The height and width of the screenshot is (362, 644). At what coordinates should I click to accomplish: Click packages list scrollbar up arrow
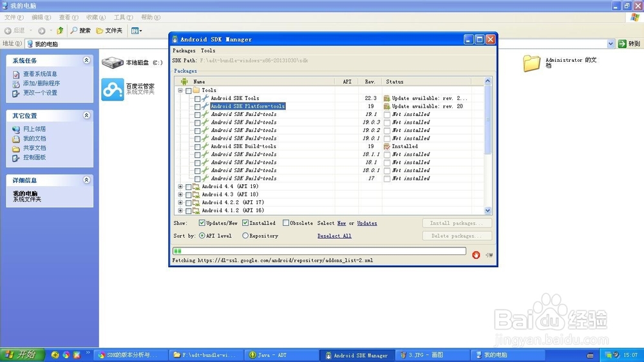tap(488, 81)
